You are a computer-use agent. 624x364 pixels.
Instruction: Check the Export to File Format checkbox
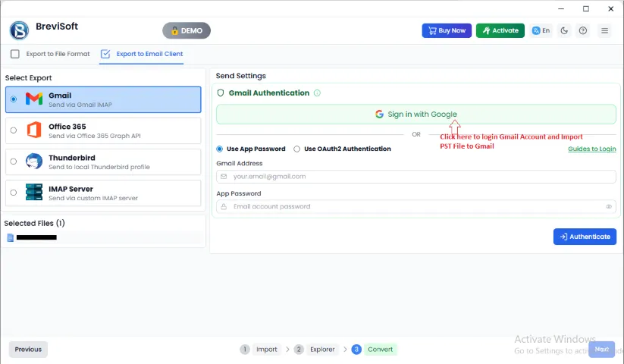coord(14,54)
